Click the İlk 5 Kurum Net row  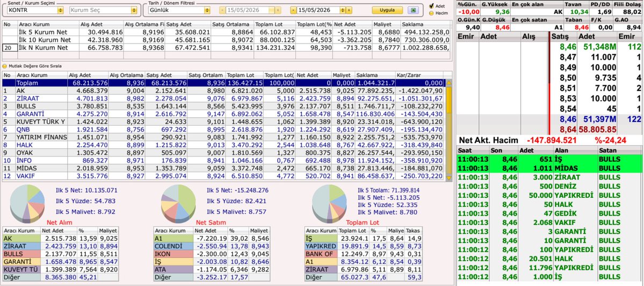[226, 32]
